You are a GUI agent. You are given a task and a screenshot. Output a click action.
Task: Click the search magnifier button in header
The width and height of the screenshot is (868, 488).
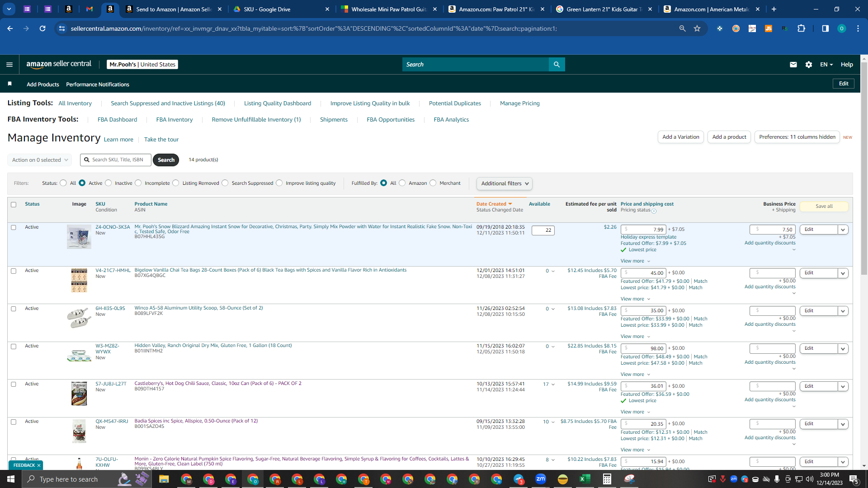click(557, 65)
